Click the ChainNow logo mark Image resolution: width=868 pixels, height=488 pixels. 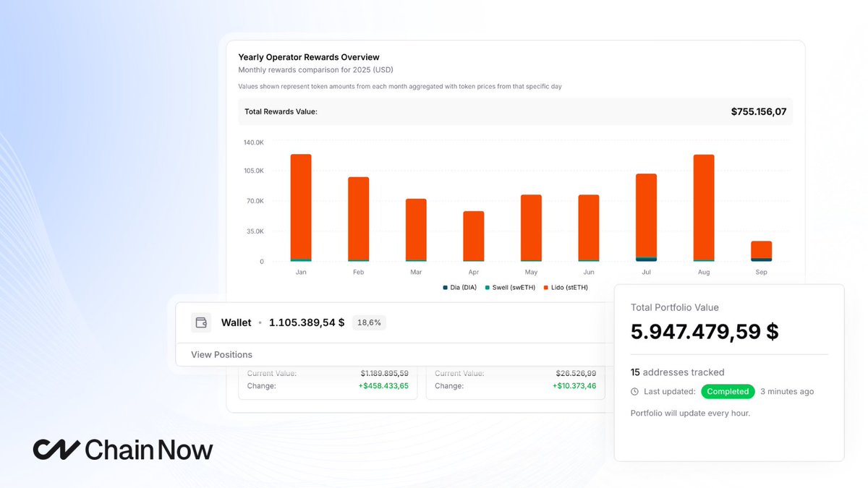(x=56, y=450)
